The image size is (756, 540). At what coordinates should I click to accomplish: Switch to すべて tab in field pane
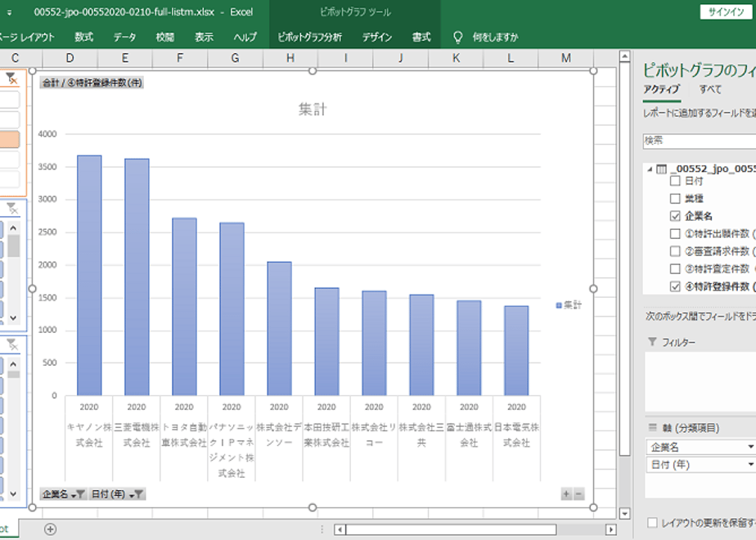[x=710, y=89]
